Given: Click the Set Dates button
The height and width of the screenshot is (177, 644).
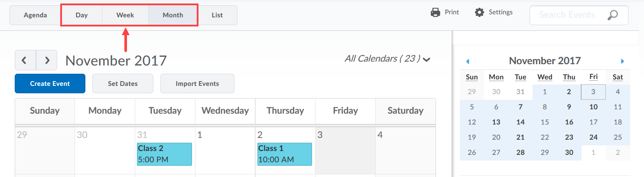Looking at the screenshot, I should coord(123,84).
